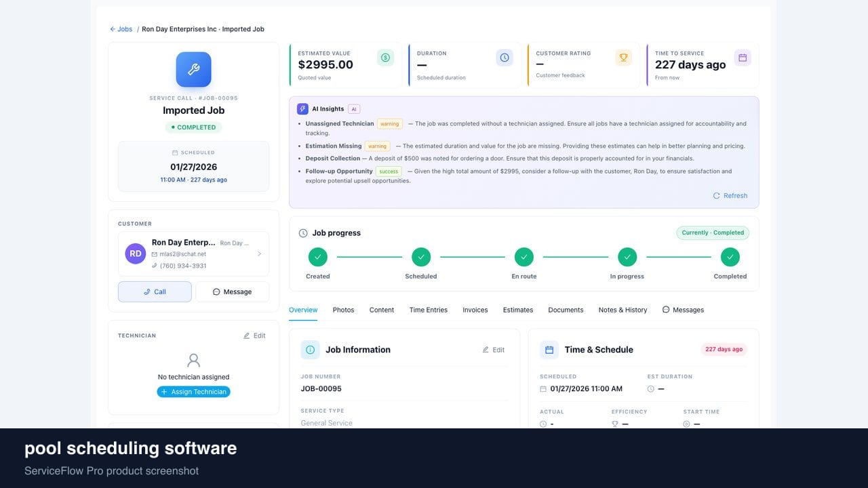Click the calendar icon on Time to Service card

(x=743, y=58)
